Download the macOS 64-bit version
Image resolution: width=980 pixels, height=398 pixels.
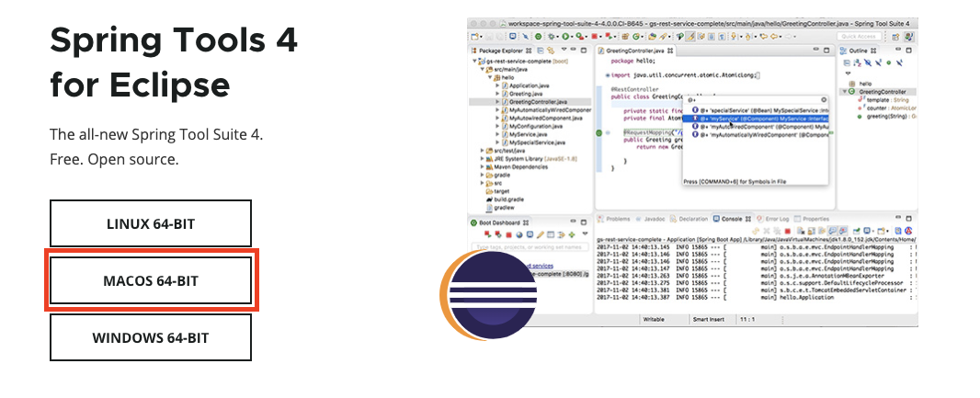[151, 280]
